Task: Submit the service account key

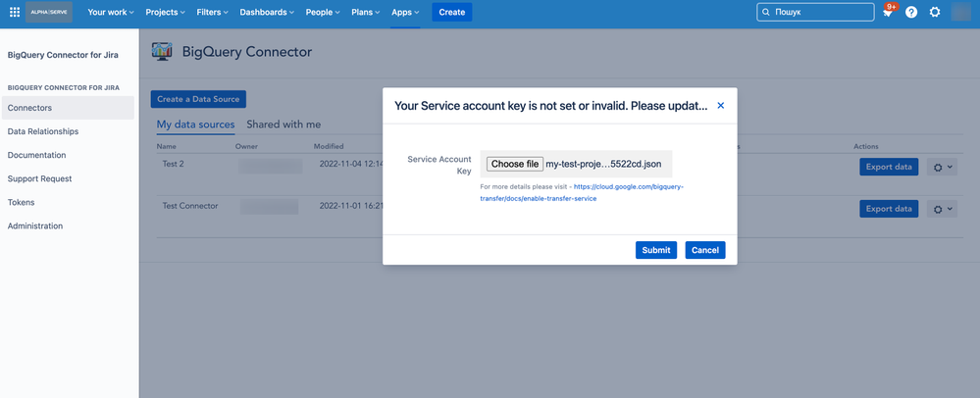Action: point(656,250)
